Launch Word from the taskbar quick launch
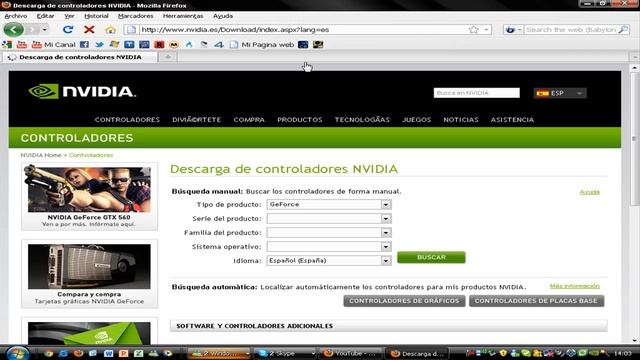The width and height of the screenshot is (640, 360). point(108,353)
